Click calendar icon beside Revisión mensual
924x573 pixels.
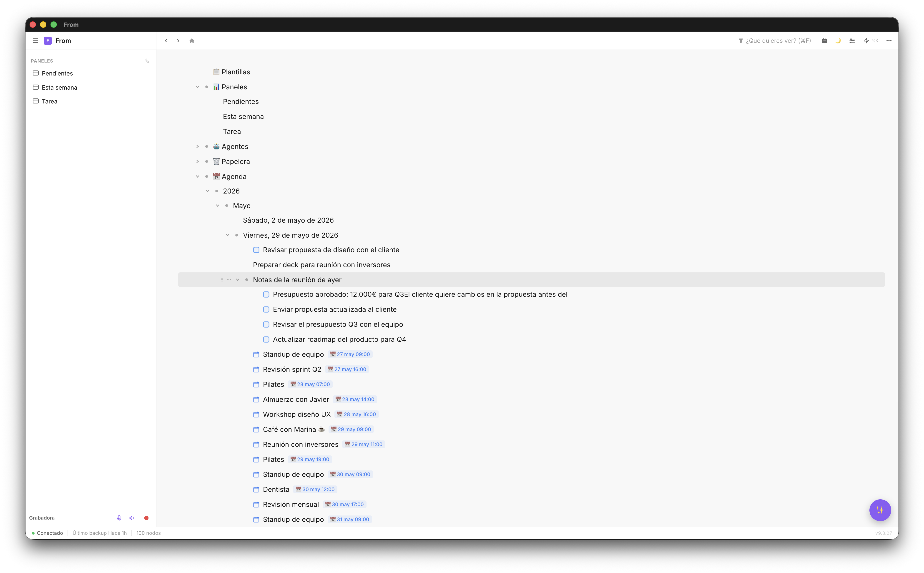(x=256, y=504)
